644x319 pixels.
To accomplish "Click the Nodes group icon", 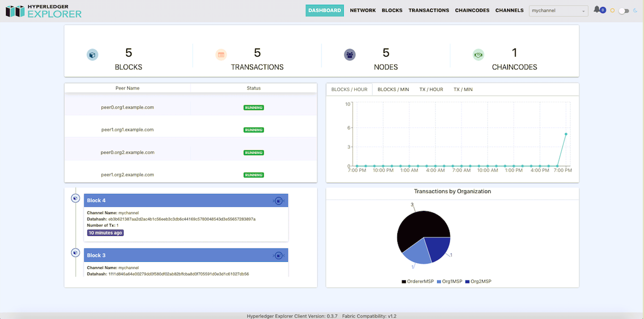I will click(350, 55).
